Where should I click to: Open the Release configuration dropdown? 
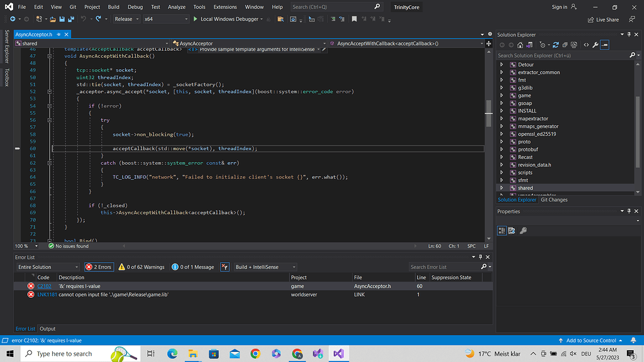click(126, 19)
